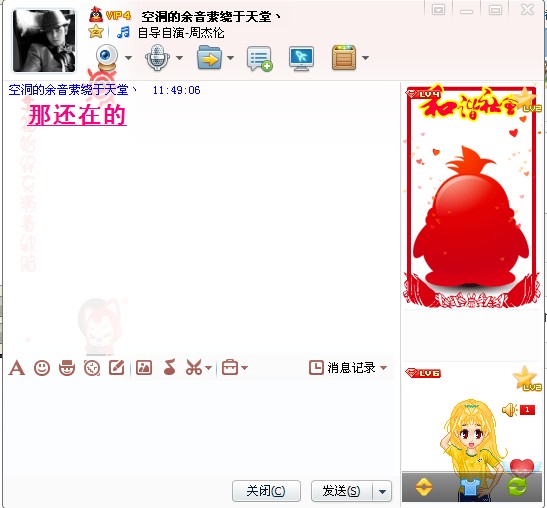Viewport: 547px width, 508px height.
Task: Expand 消息记录 dropdown arrow
Action: tap(383, 368)
